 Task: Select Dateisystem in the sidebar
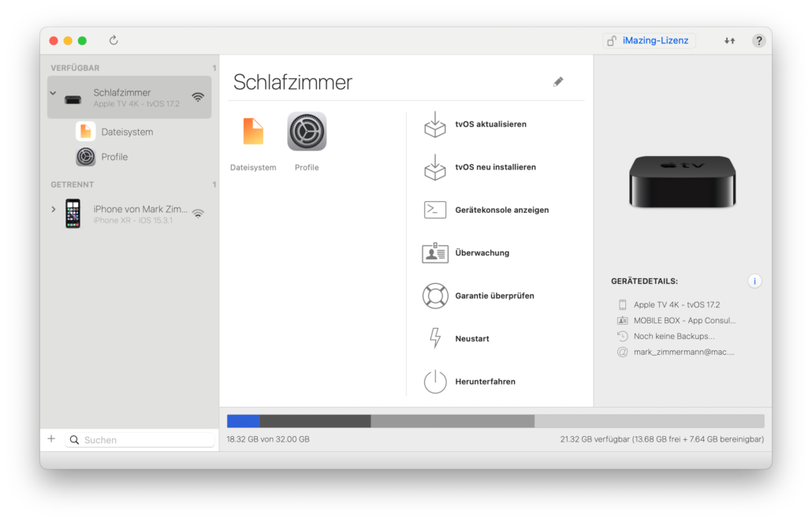(126, 132)
